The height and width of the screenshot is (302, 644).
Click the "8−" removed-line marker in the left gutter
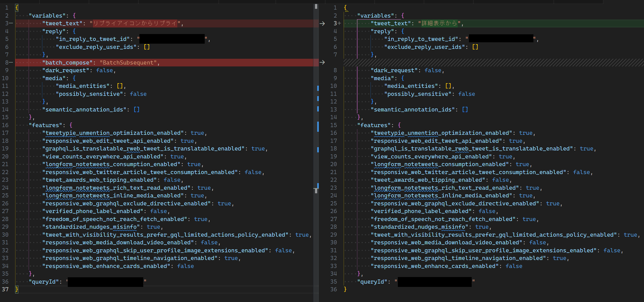pyautogui.click(x=9, y=63)
